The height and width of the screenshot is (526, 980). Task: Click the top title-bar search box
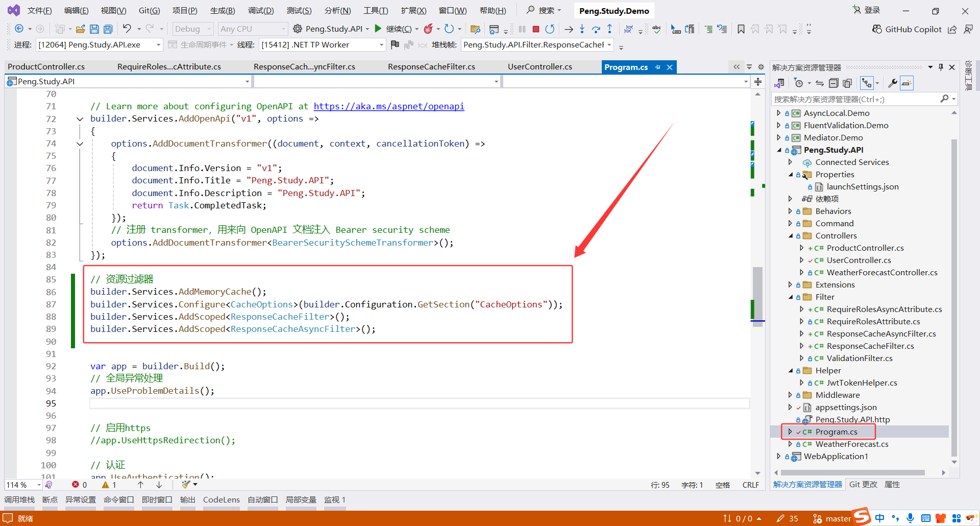pos(544,10)
